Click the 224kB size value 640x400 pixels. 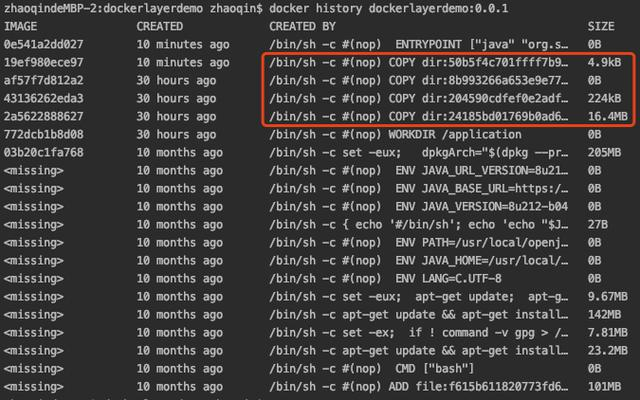coord(604,98)
